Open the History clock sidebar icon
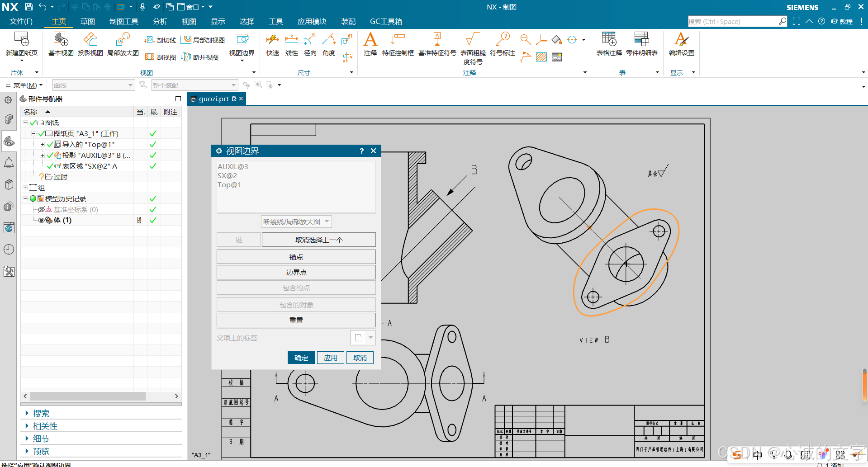Image resolution: width=868 pixels, height=467 pixels. (9, 250)
